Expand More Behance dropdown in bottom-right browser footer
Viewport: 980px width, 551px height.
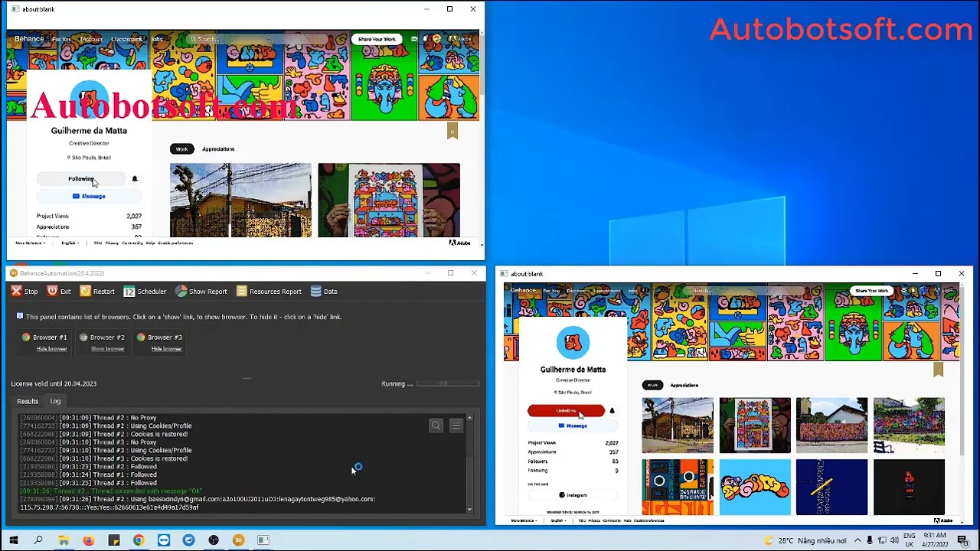coord(524,520)
